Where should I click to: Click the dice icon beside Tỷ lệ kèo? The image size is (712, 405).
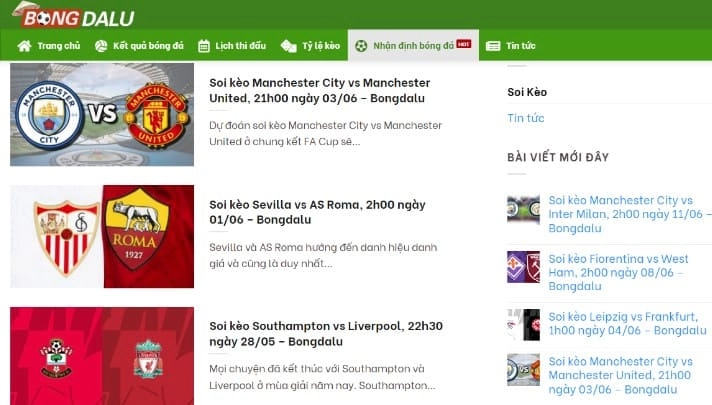pyautogui.click(x=288, y=46)
